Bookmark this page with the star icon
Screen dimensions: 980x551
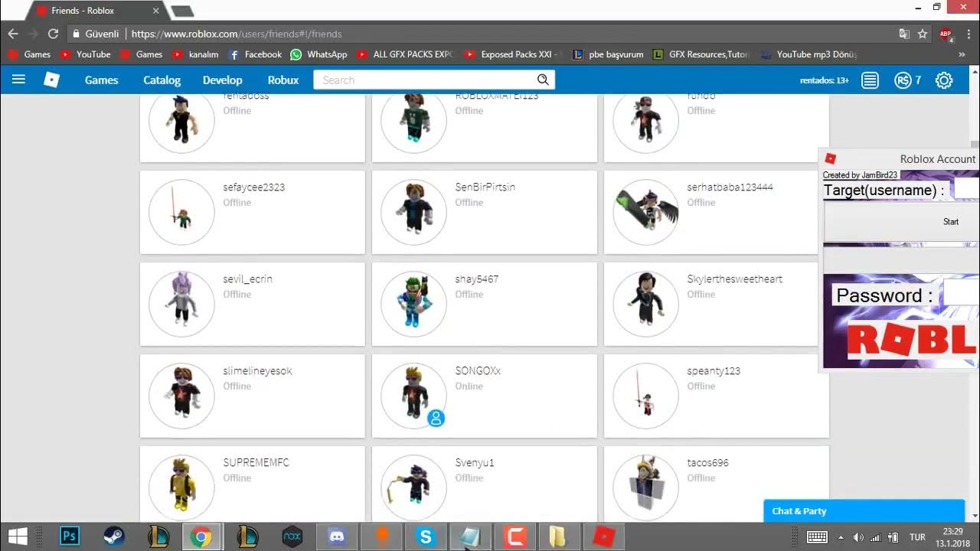(x=923, y=34)
